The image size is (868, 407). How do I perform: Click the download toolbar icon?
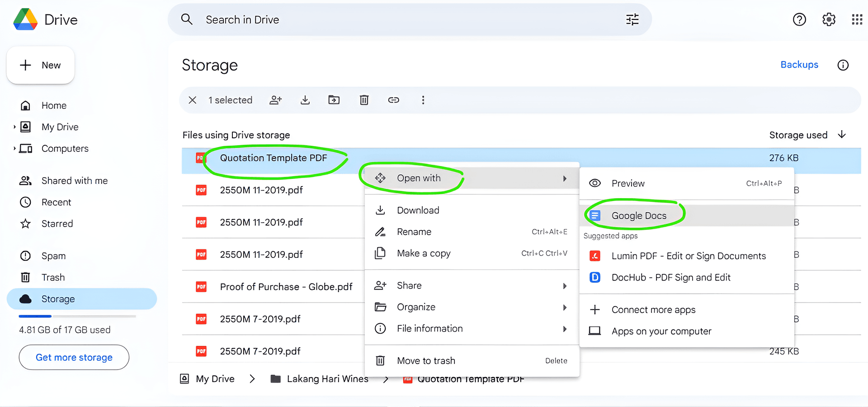coord(305,100)
